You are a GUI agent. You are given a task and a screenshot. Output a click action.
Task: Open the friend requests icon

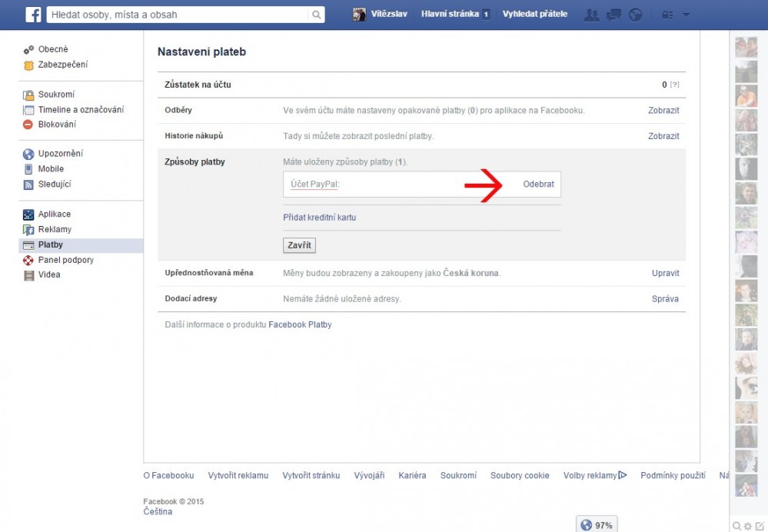[592, 15]
